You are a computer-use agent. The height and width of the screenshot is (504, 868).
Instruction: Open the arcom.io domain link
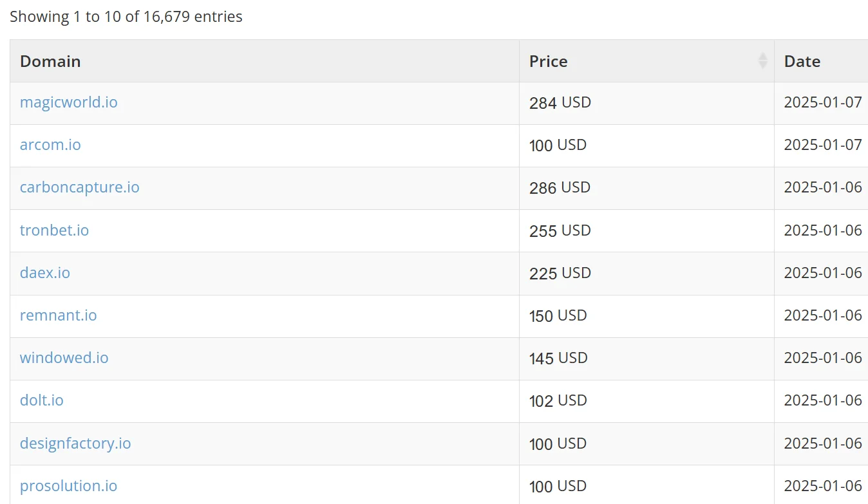[50, 145]
